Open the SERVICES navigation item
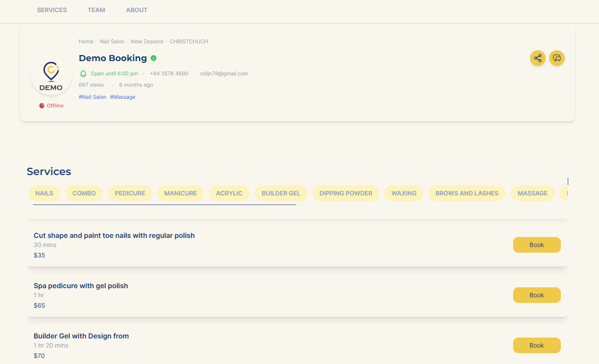The width and height of the screenshot is (599, 364). coord(52,10)
